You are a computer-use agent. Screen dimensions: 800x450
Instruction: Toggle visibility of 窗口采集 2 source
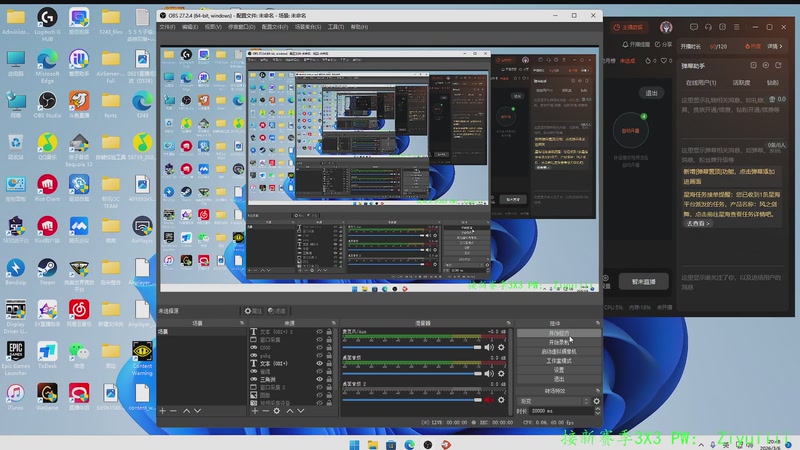[x=319, y=387]
